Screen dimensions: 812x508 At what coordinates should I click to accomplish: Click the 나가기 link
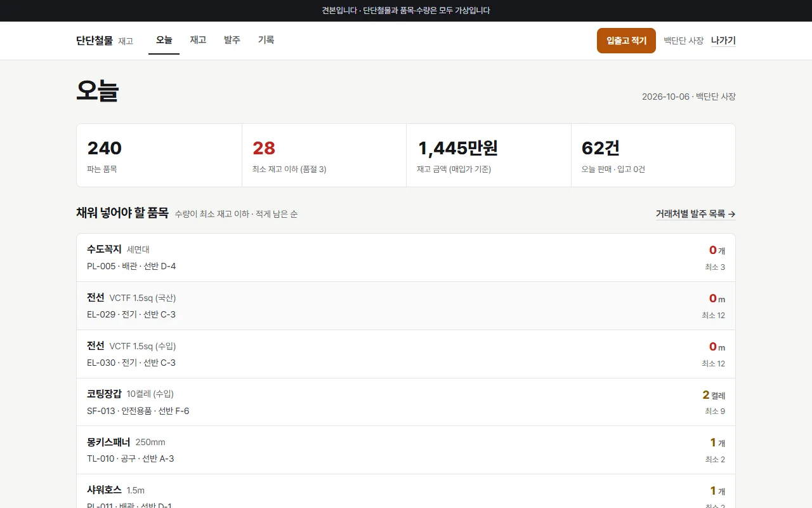[x=723, y=41]
